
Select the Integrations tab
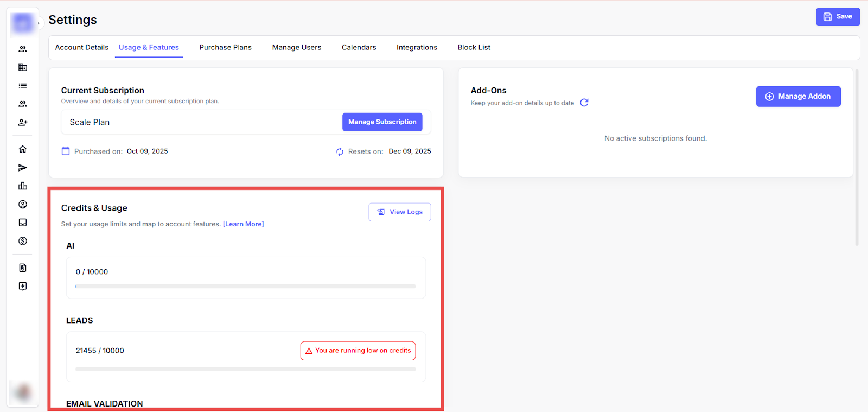click(417, 48)
